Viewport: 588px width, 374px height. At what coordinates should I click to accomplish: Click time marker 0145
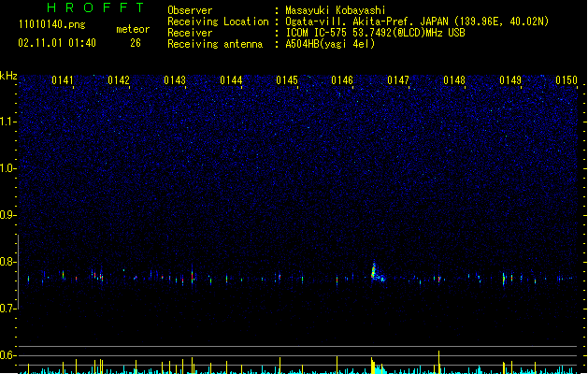[287, 80]
